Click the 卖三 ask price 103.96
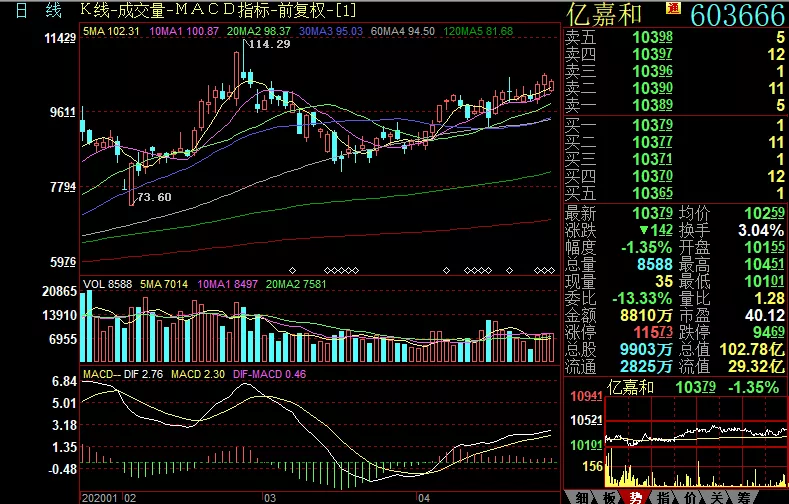This screenshot has height=504, width=789. [x=652, y=71]
